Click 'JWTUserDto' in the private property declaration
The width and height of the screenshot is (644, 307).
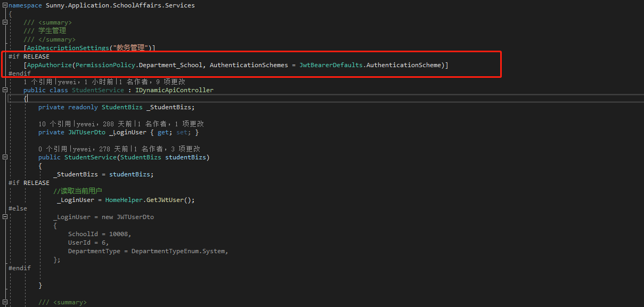pyautogui.click(x=87, y=132)
